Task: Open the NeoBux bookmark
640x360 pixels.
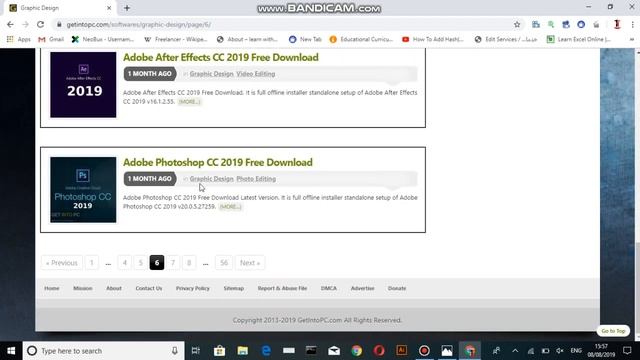Action: click(x=103, y=39)
